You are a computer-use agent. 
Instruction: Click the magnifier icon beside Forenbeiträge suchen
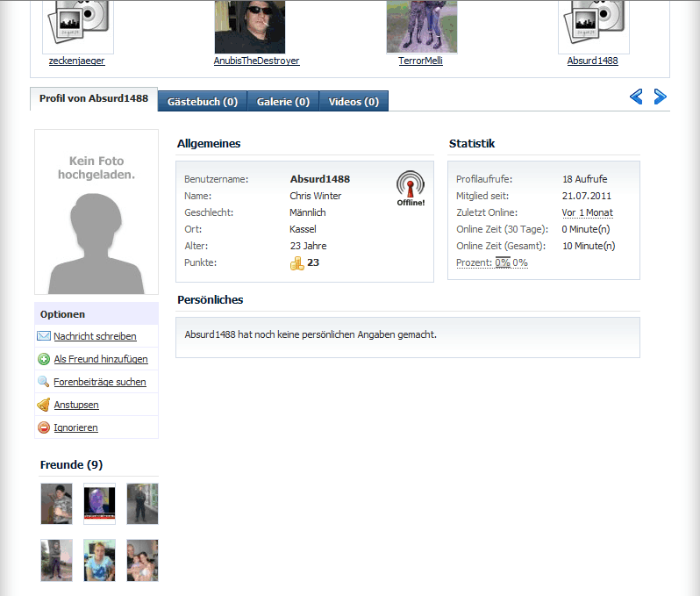pos(44,382)
